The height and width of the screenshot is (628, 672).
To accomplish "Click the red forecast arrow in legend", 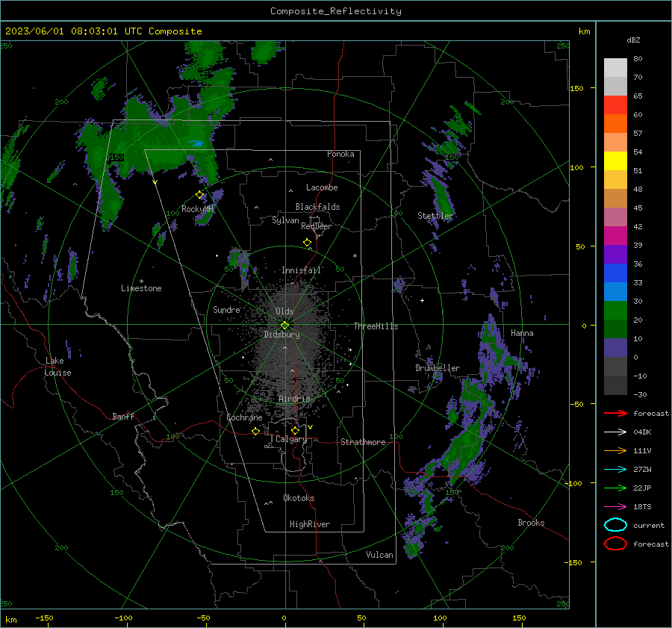I will 615,413.
